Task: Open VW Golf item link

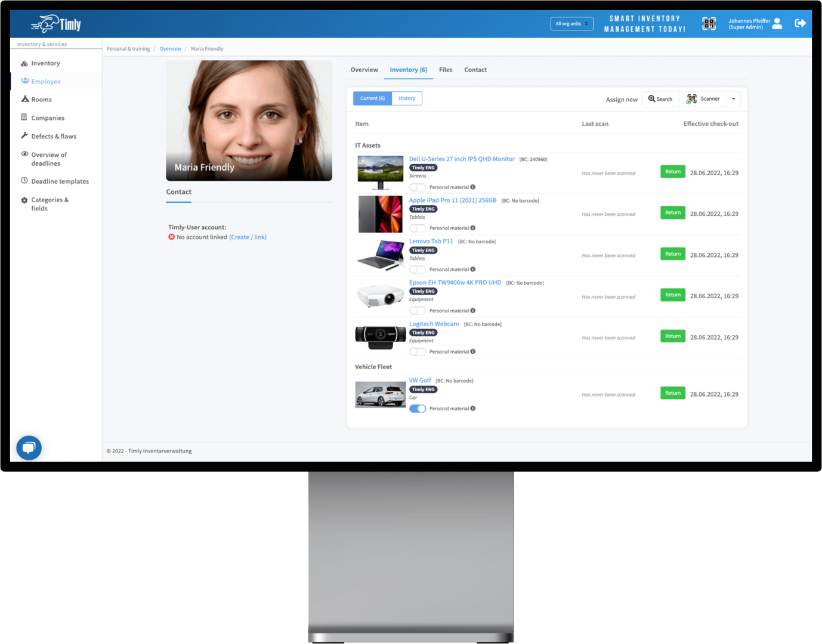Action: 420,380
